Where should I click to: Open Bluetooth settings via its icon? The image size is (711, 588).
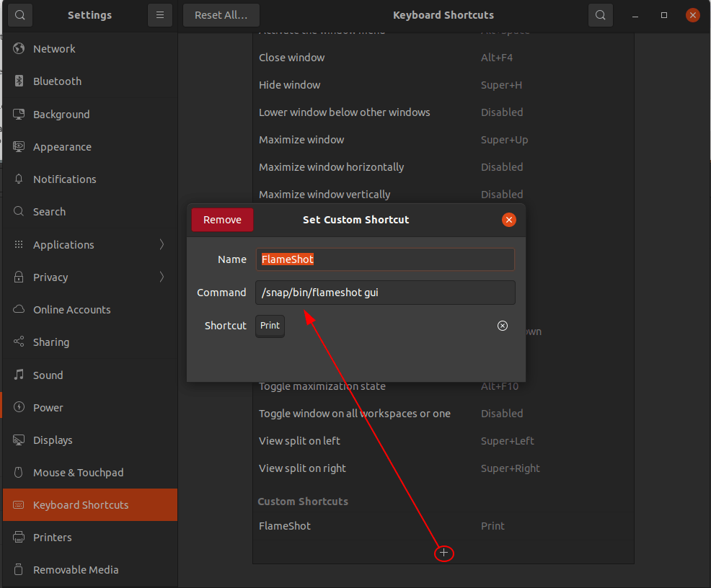(x=17, y=81)
